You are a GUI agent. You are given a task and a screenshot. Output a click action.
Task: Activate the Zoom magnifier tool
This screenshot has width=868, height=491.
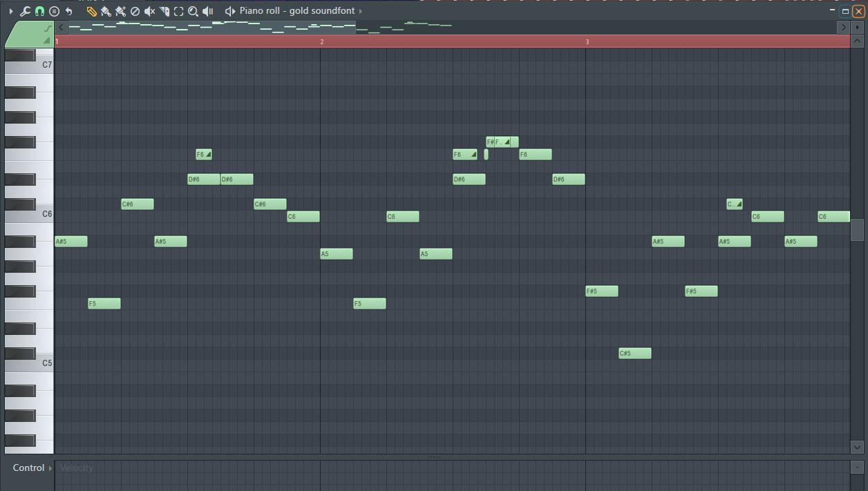coord(193,11)
